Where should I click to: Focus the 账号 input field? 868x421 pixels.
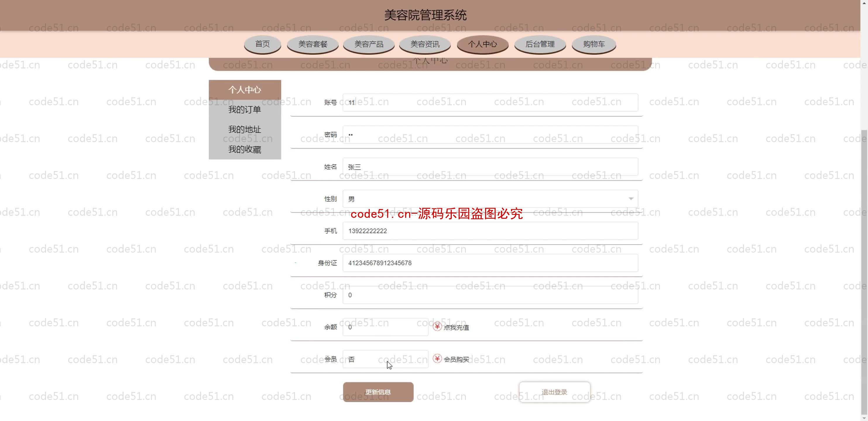click(x=490, y=103)
